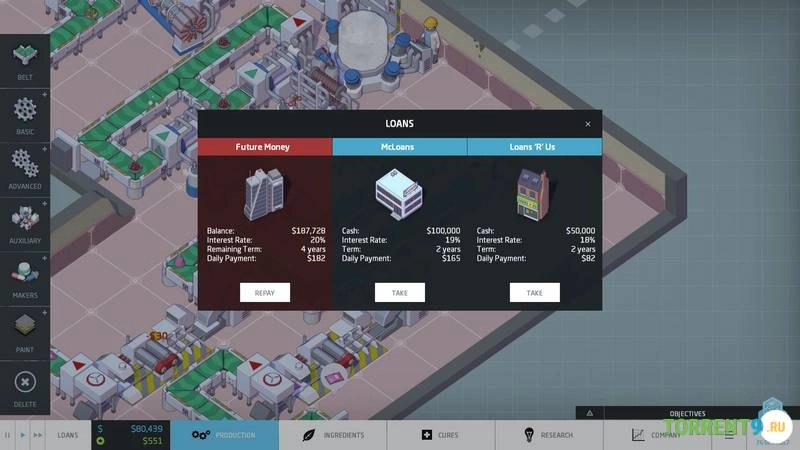Open the Basic machines category
The width and height of the screenshot is (800, 450).
coord(24,114)
